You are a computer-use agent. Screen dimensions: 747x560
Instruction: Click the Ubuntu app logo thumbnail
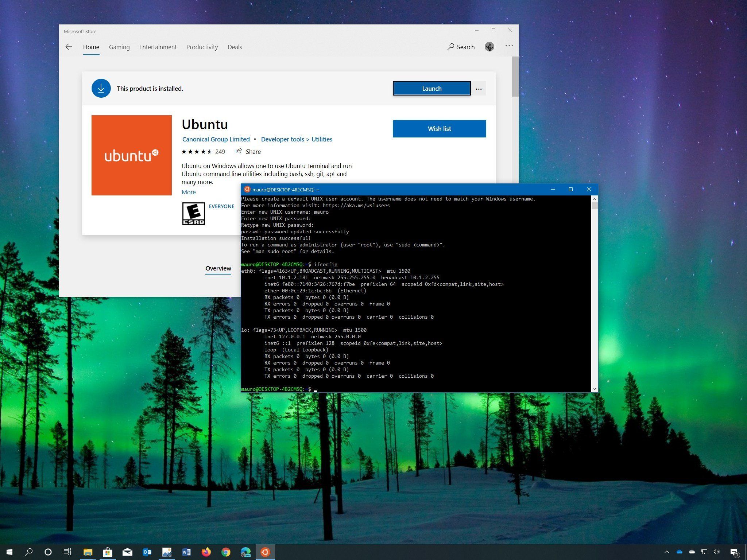point(132,155)
